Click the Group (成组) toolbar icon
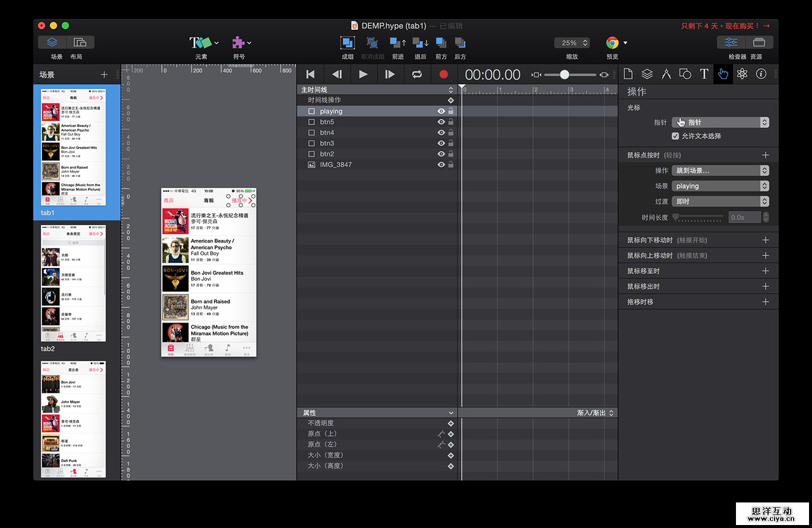 (x=347, y=43)
